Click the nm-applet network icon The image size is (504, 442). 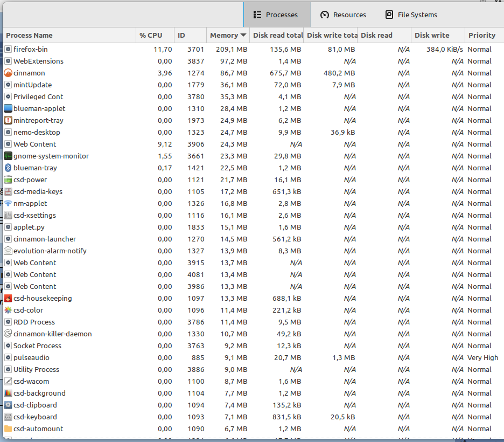pyautogui.click(x=8, y=203)
